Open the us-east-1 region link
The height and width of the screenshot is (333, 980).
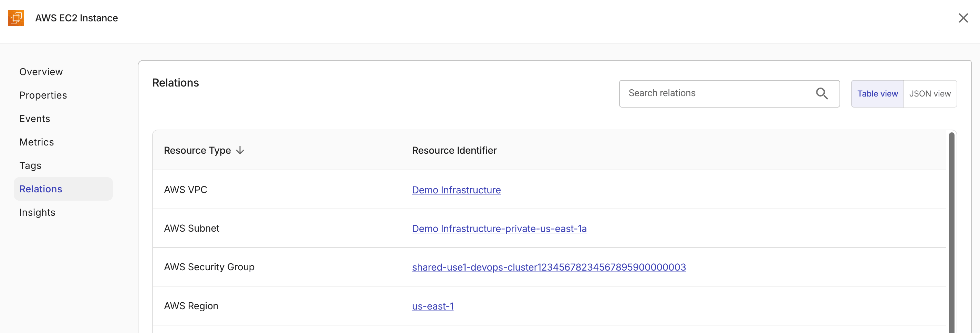coord(432,306)
